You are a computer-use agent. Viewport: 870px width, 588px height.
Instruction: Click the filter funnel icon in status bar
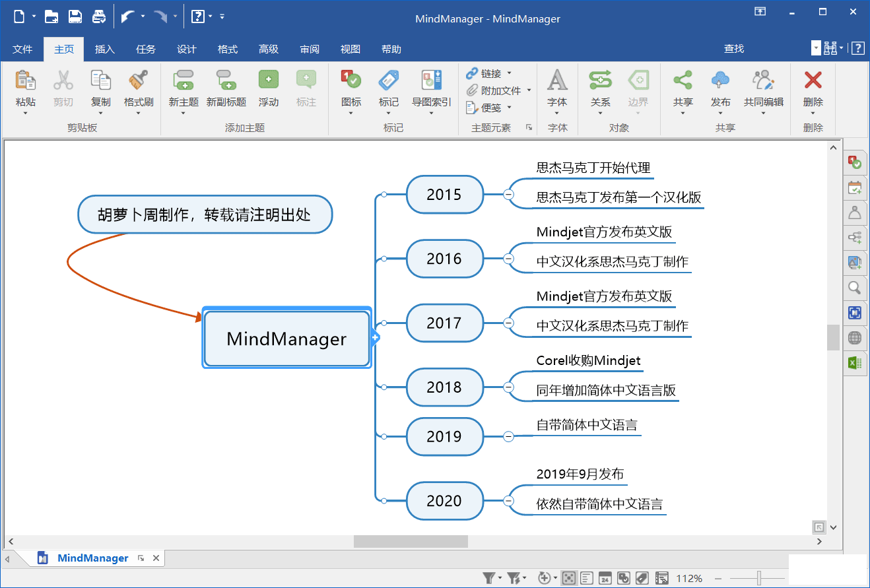coord(488,578)
